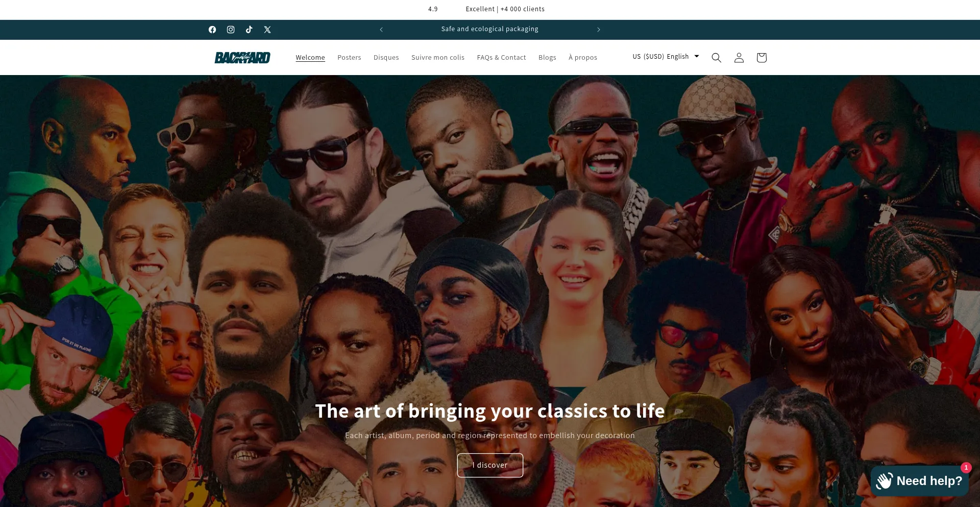Image resolution: width=980 pixels, height=507 pixels.
Task: Go to the Welcome menu item
Action: click(x=310, y=58)
